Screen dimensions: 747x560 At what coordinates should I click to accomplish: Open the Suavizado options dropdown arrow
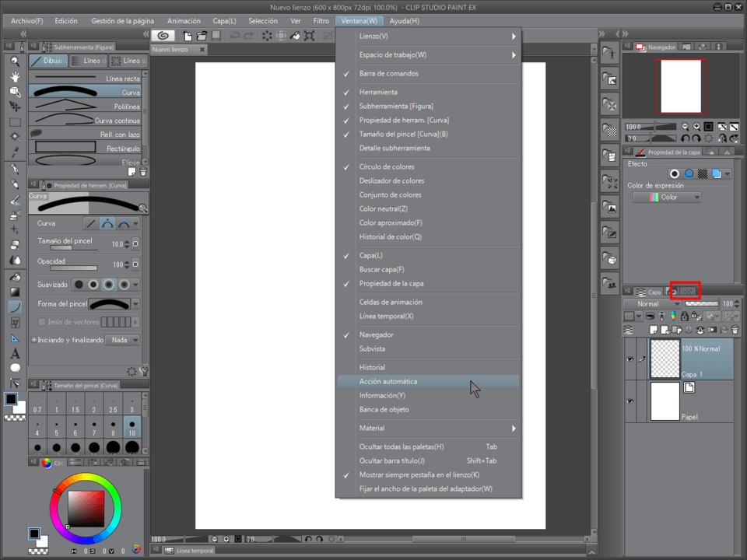135,285
